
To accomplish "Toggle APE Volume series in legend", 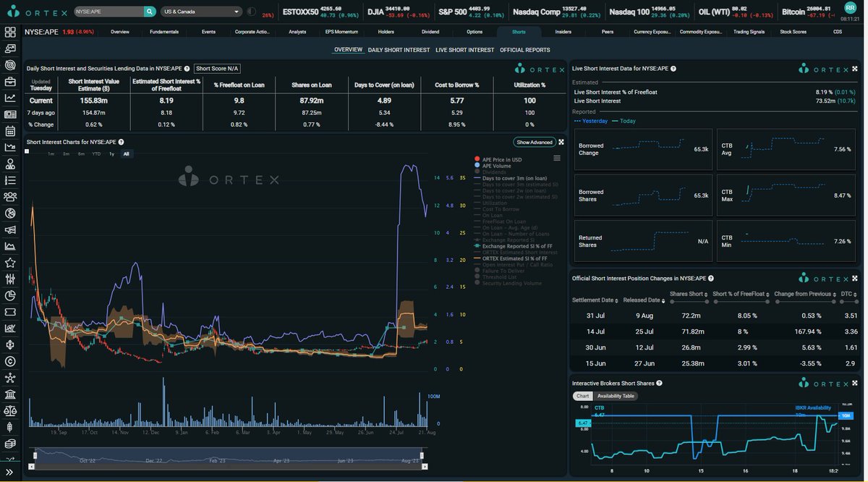I will pyautogui.click(x=493, y=166).
